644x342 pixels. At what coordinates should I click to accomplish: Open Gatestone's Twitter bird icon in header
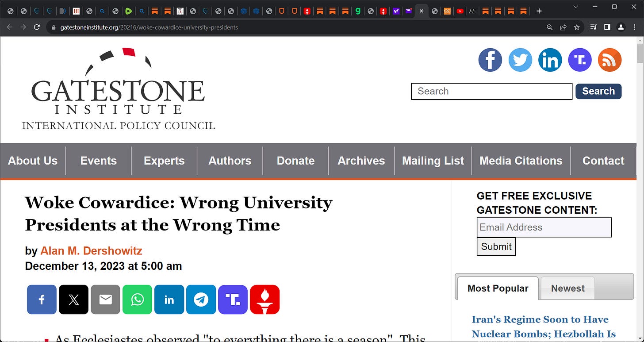520,60
